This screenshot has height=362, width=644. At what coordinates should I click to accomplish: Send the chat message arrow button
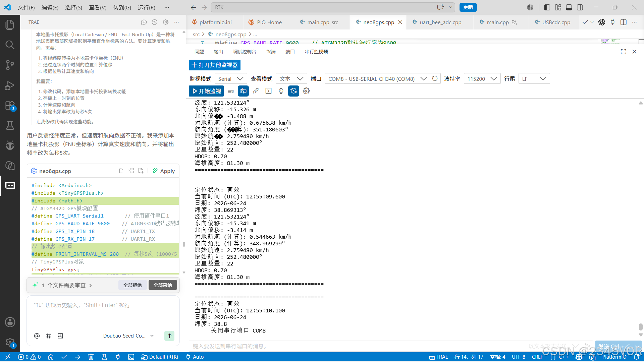pos(169,336)
